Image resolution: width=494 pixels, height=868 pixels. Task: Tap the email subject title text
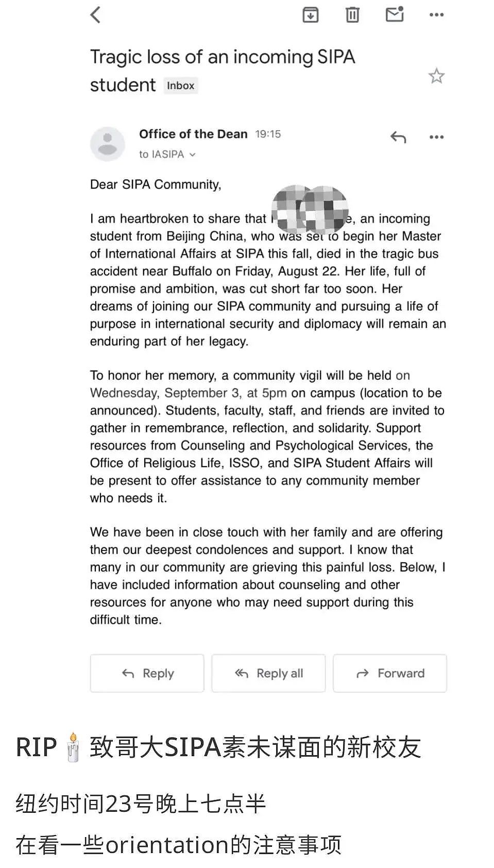coord(223,71)
